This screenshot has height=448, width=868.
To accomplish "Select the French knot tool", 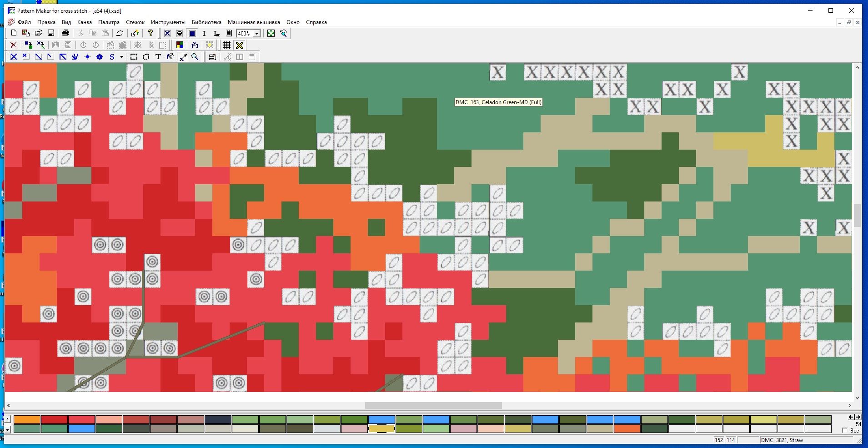I will pos(87,57).
